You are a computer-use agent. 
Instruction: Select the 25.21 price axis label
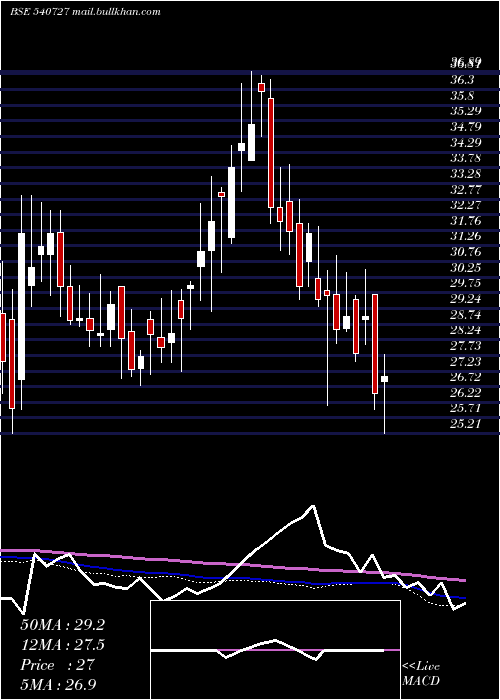click(466, 424)
